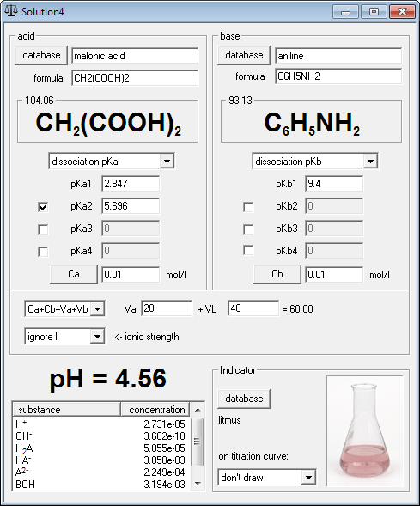
Task: Maximize the Solution4 window
Action: [374, 12]
